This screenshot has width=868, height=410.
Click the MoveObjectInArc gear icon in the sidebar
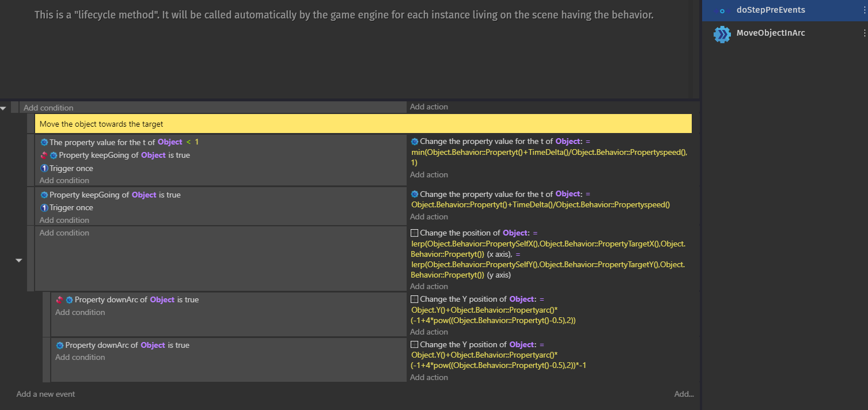(x=722, y=34)
